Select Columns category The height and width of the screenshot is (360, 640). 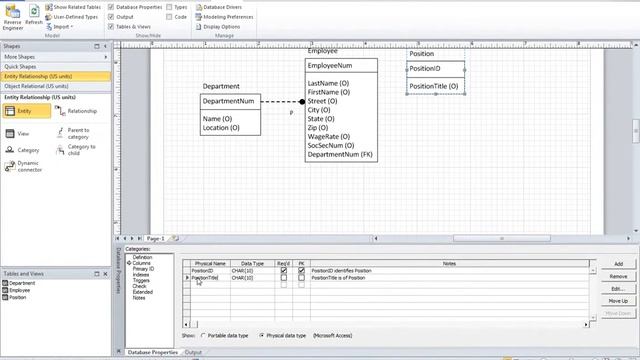point(142,263)
